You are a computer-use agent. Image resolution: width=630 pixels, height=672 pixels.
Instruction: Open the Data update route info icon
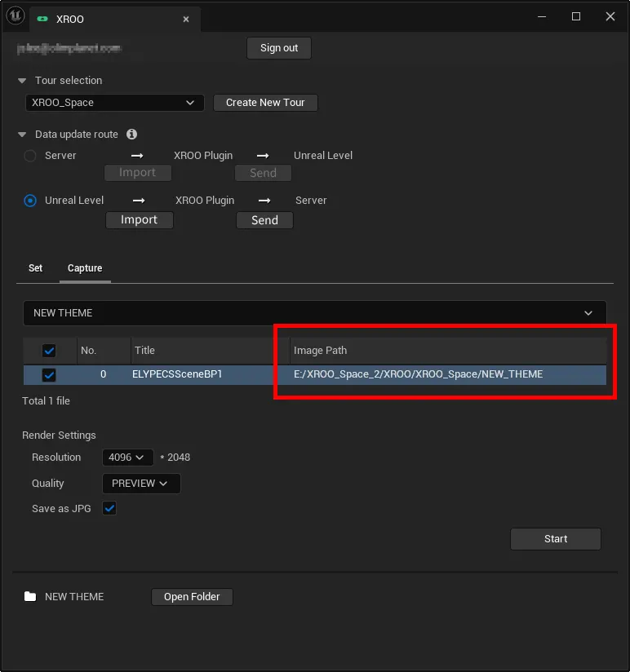(131, 134)
